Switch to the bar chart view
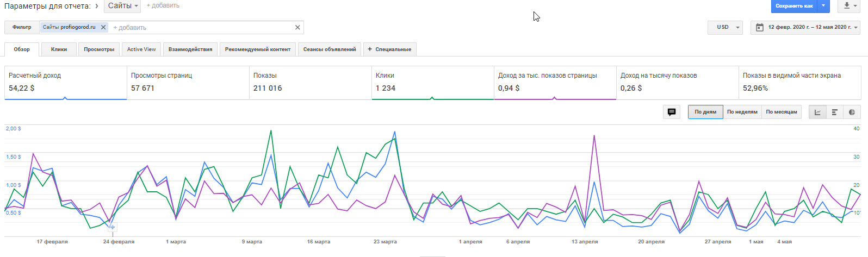This screenshot has height=257, width=868. coord(834,112)
